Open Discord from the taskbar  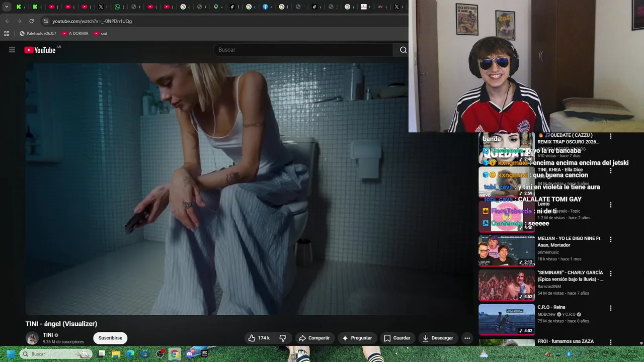pyautogui.click(x=189, y=354)
